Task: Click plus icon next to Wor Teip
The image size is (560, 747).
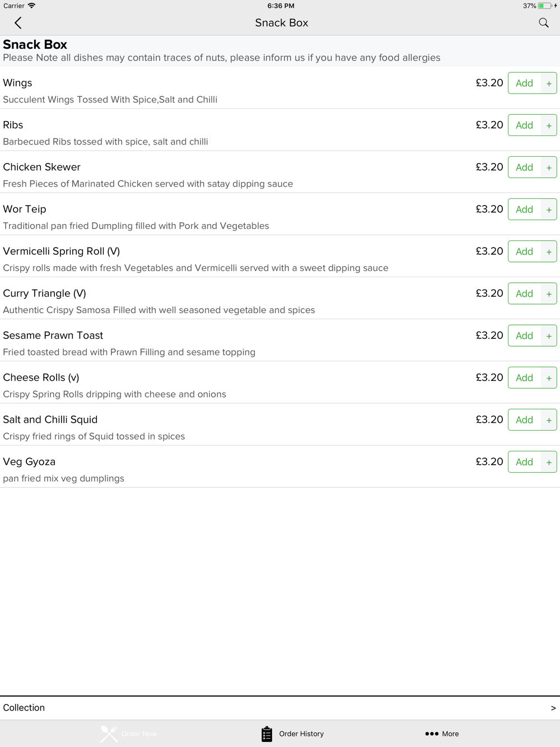Action: pos(549,209)
